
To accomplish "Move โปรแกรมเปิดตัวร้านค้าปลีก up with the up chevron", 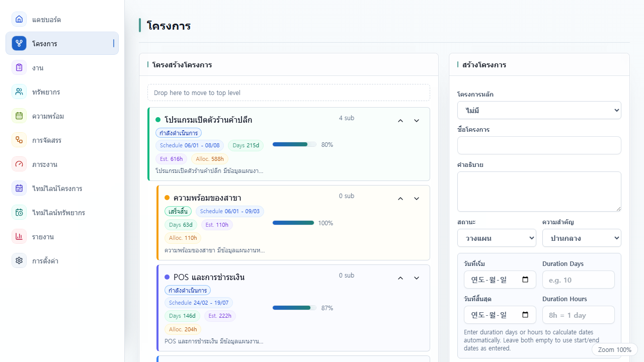I will (400, 121).
